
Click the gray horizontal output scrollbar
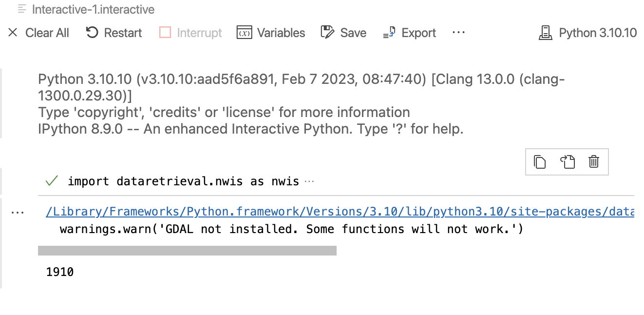point(187,251)
